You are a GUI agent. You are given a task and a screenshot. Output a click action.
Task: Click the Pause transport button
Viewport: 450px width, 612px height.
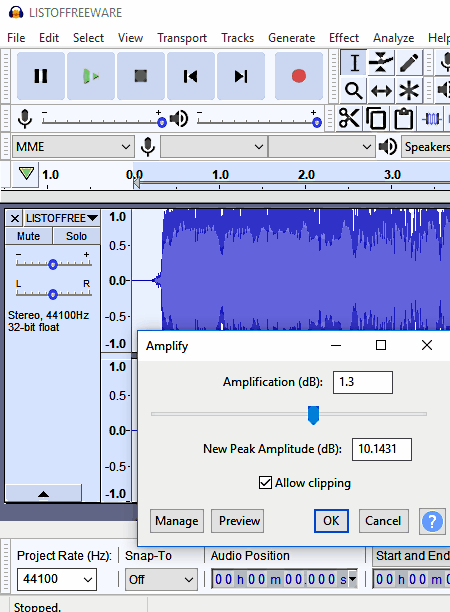41,76
